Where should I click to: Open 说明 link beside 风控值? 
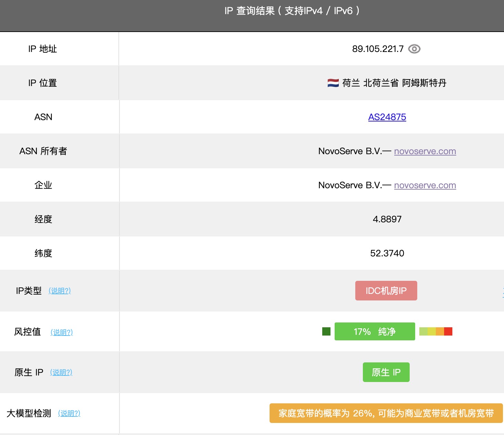(62, 332)
